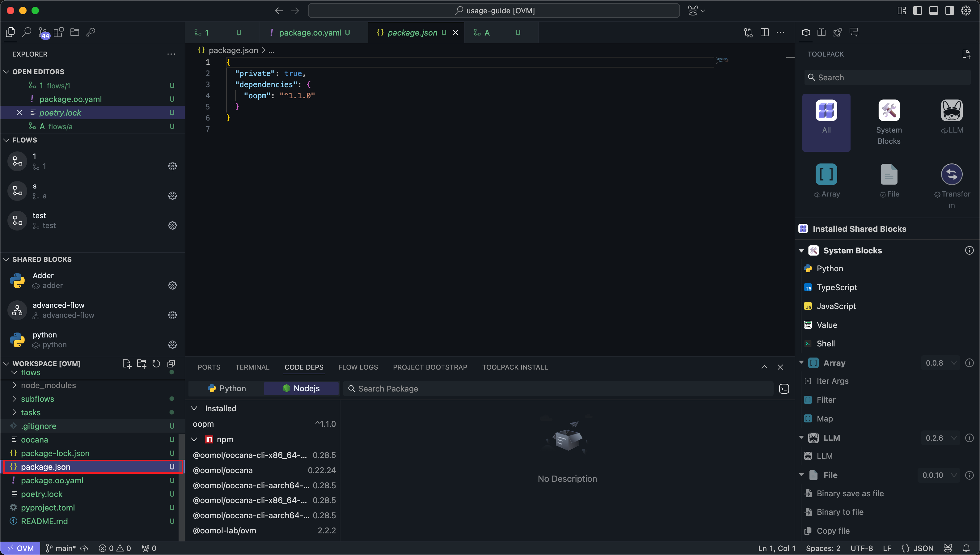Open the package.oo.yaml editor tab

[310, 32]
